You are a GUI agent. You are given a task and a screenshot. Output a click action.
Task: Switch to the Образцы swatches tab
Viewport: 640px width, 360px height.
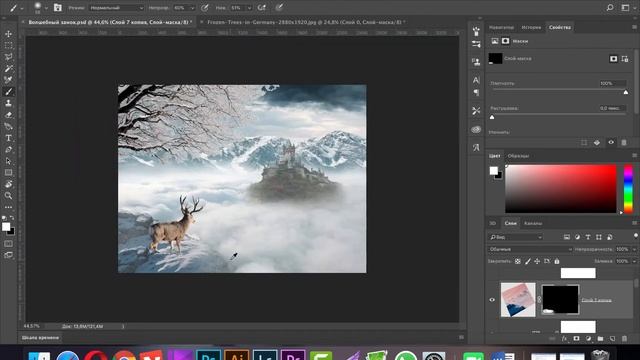(518, 156)
